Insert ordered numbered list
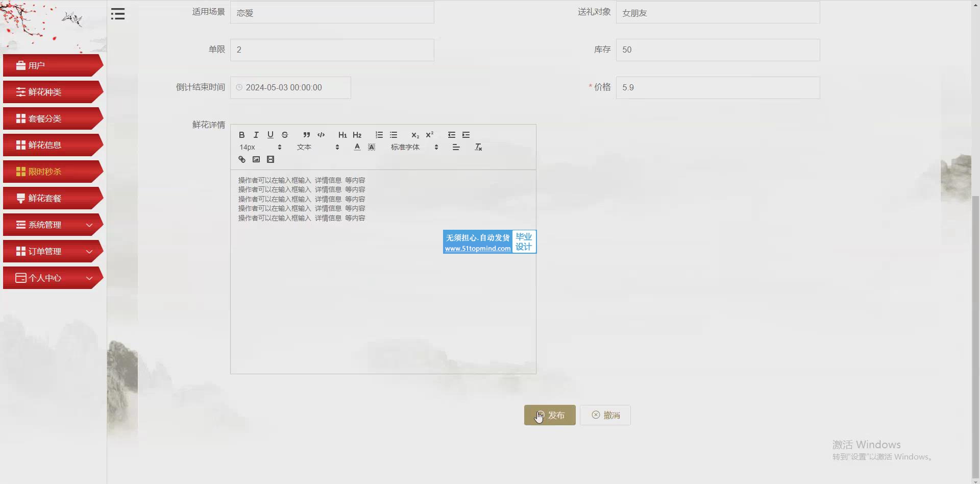The height and width of the screenshot is (484, 980). click(x=379, y=135)
